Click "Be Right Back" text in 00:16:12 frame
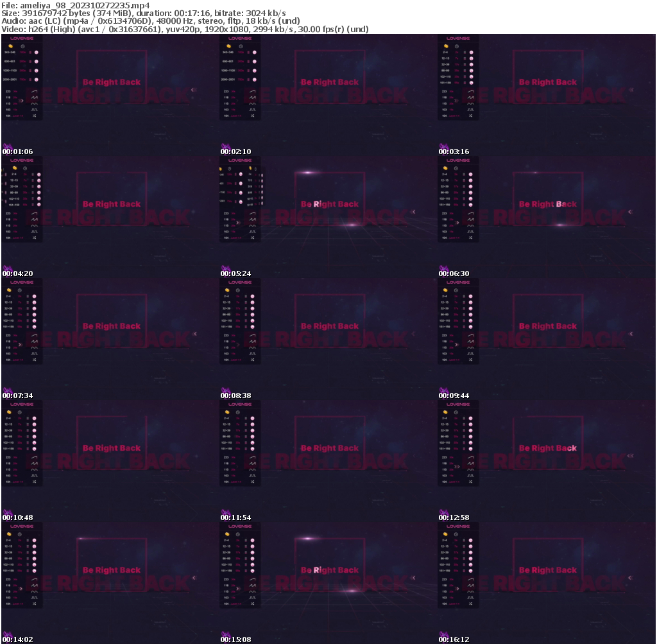 tap(547, 570)
